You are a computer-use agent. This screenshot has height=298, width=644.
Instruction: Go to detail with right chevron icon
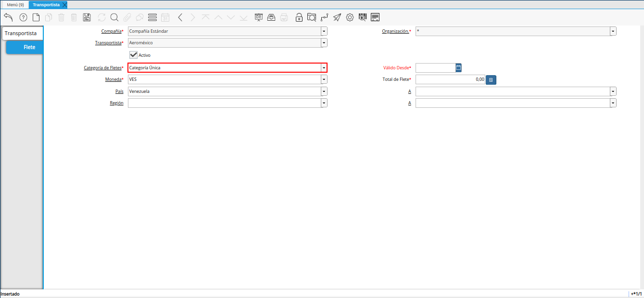193,17
